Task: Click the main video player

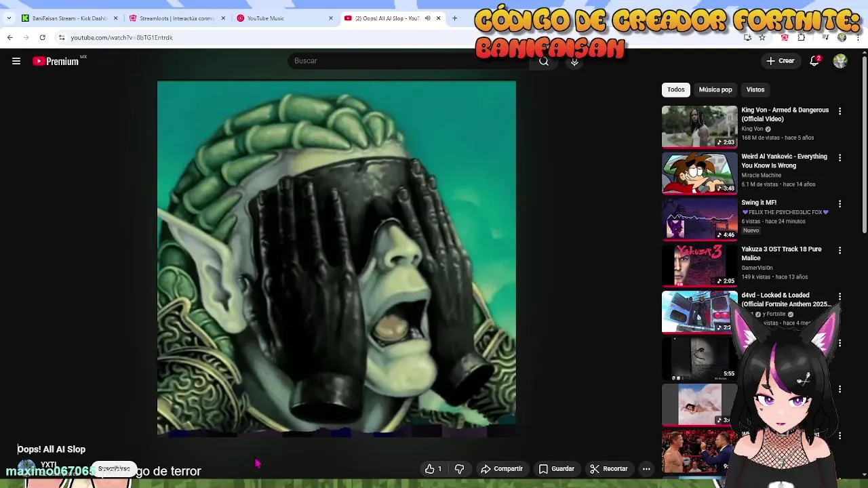Action: pyautogui.click(x=336, y=258)
